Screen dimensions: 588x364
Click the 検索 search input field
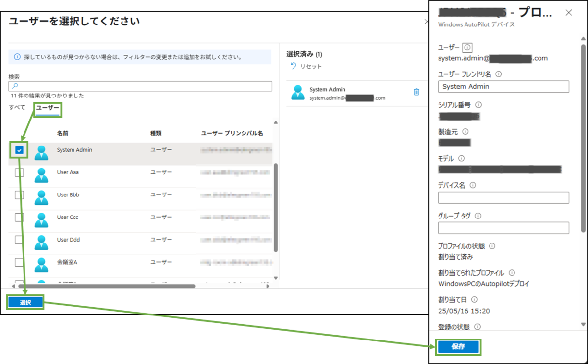point(140,86)
